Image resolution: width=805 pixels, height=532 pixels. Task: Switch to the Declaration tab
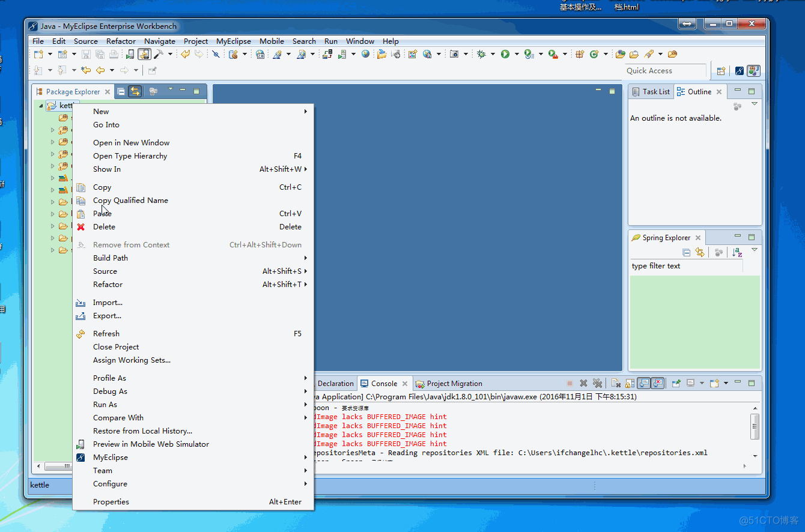(335, 384)
